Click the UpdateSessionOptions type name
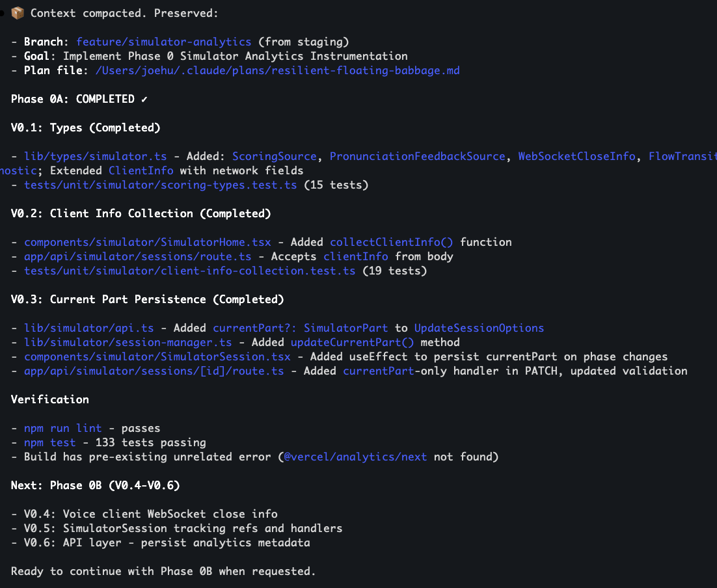 tap(479, 328)
